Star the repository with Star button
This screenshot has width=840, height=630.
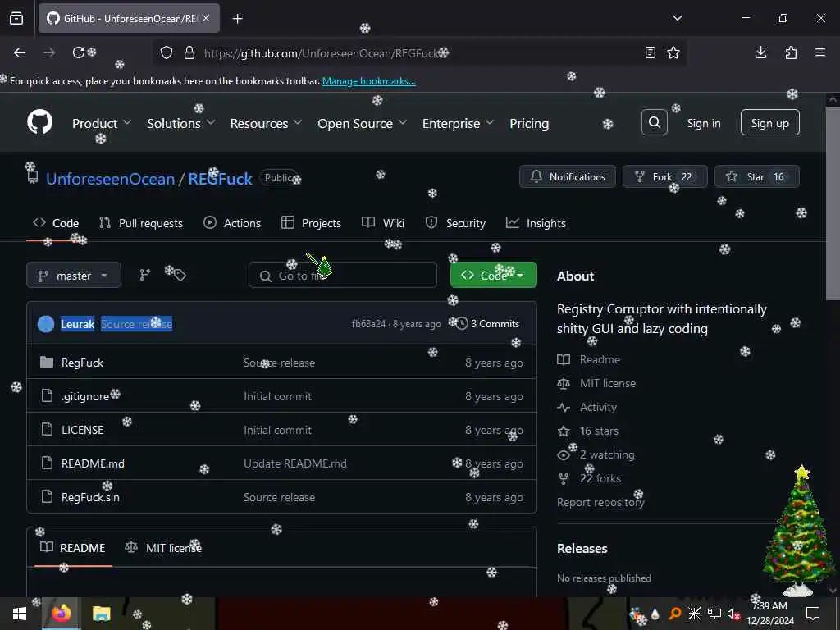(756, 176)
